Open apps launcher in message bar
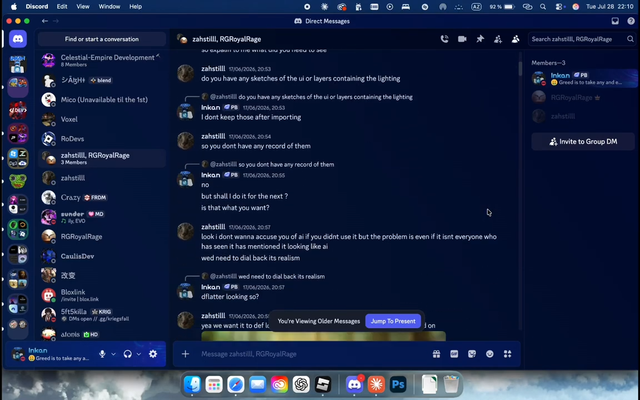 tap(507, 354)
